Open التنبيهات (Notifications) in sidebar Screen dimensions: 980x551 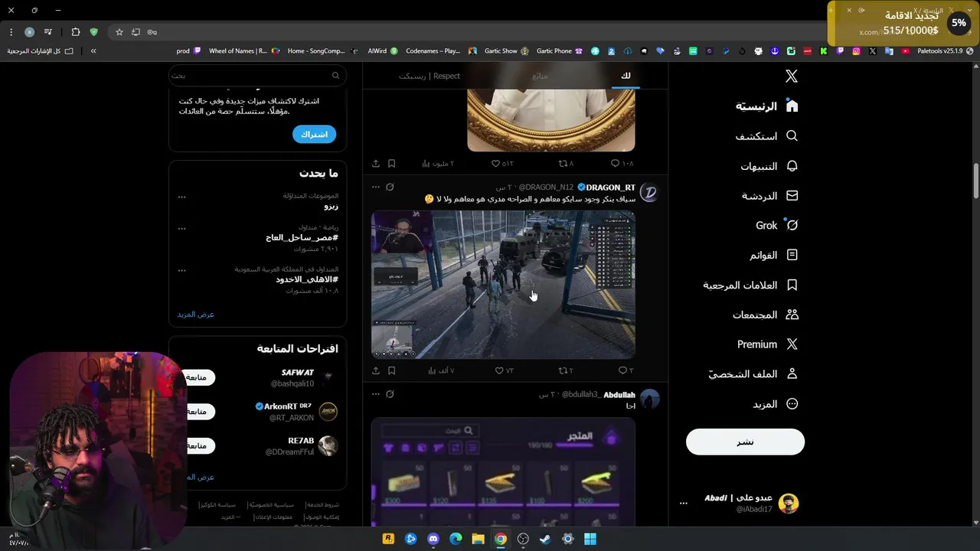click(x=769, y=166)
